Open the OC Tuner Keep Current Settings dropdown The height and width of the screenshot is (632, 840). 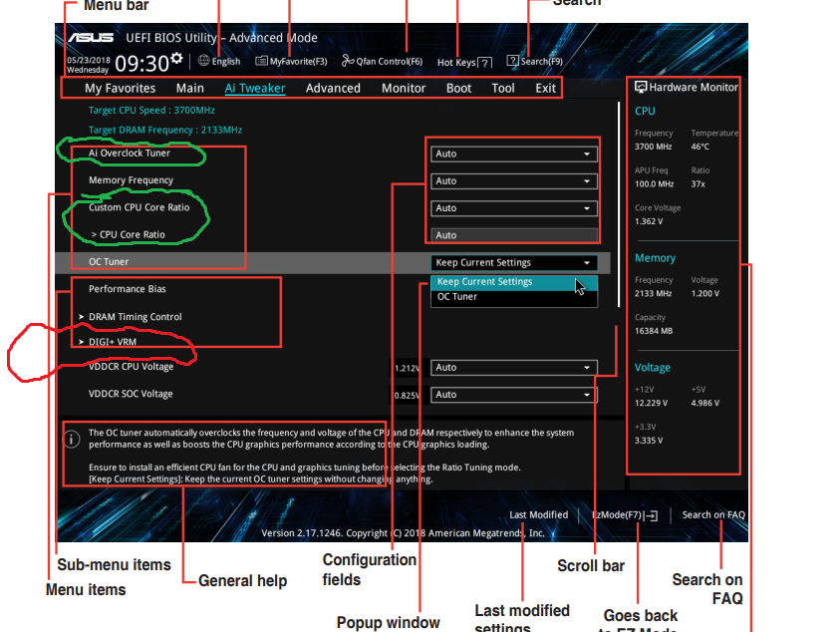pyautogui.click(x=513, y=262)
